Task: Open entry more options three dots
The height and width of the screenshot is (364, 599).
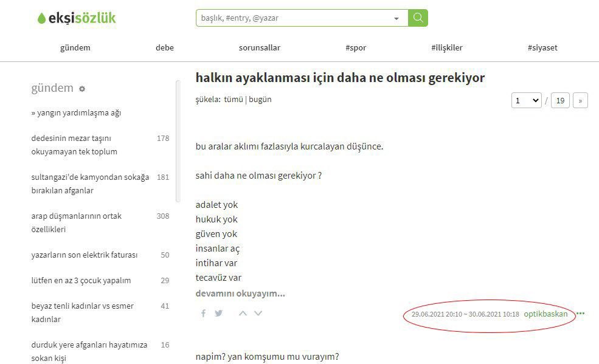Action: (x=580, y=313)
